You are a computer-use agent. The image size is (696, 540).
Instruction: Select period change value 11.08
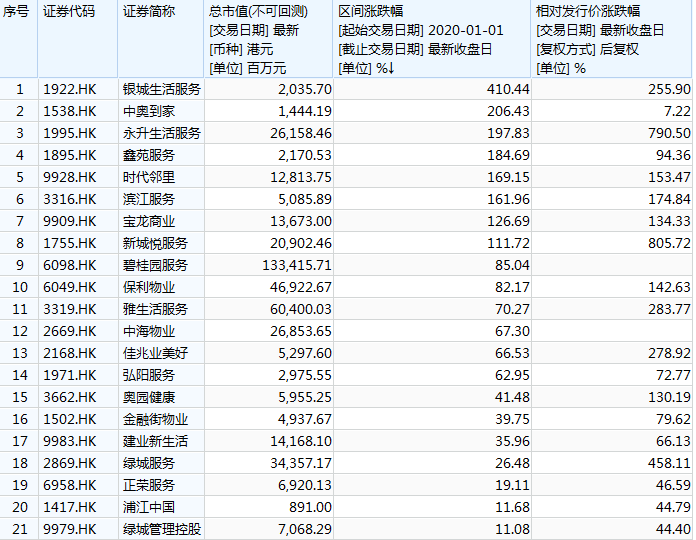pyautogui.click(x=512, y=529)
